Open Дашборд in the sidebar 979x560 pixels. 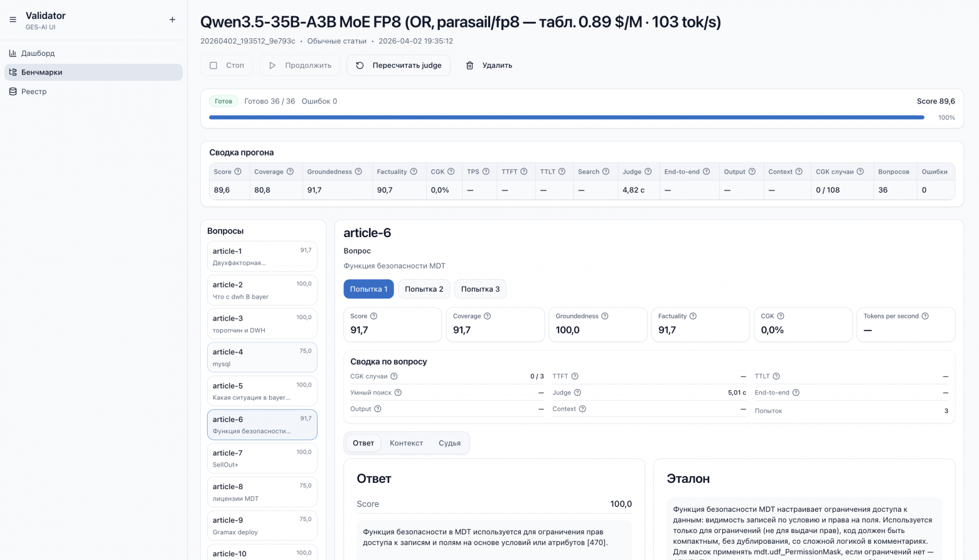38,53
